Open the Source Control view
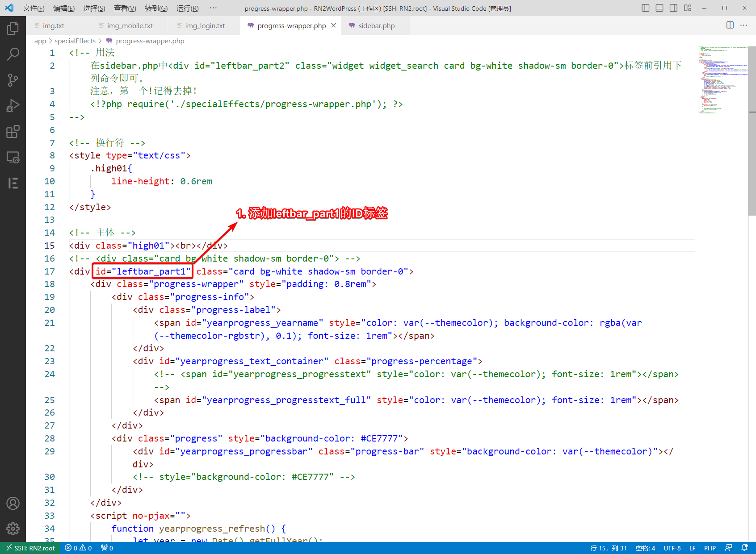 (13, 80)
